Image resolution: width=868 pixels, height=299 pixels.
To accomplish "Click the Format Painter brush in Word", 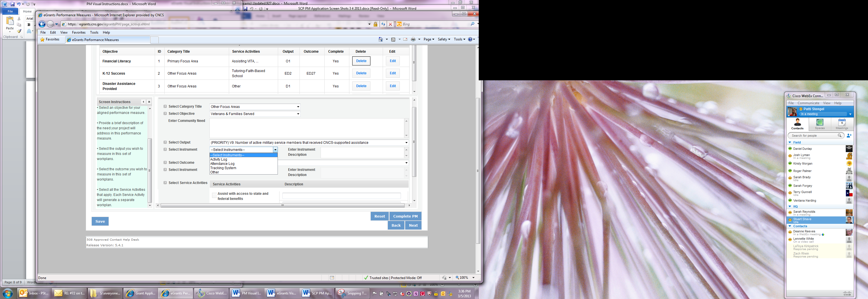I will point(19,31).
